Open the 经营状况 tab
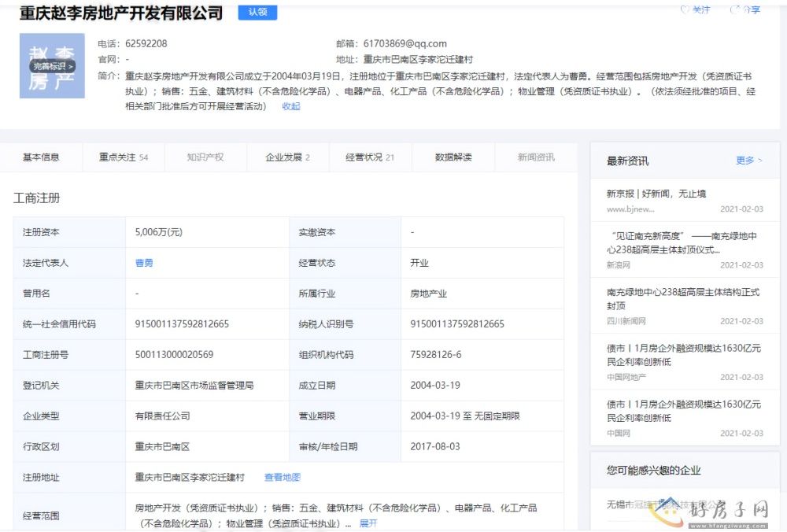This screenshot has height=532, width=787. [370, 157]
